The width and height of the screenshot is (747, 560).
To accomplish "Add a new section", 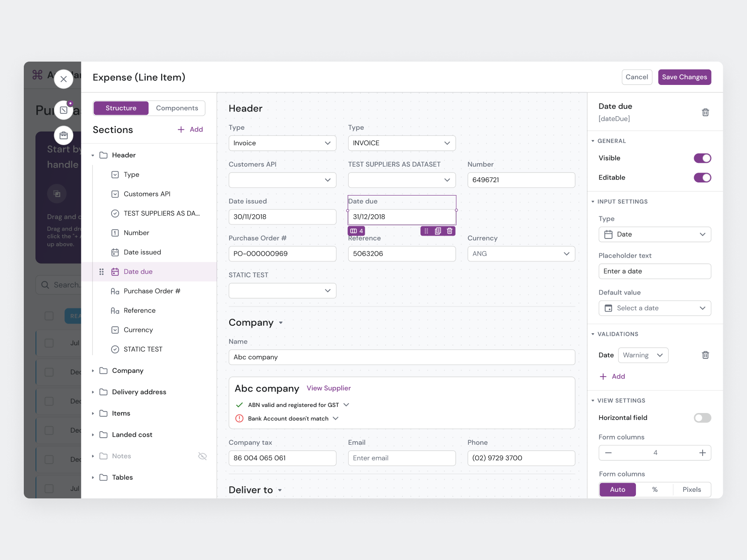I will [x=190, y=130].
